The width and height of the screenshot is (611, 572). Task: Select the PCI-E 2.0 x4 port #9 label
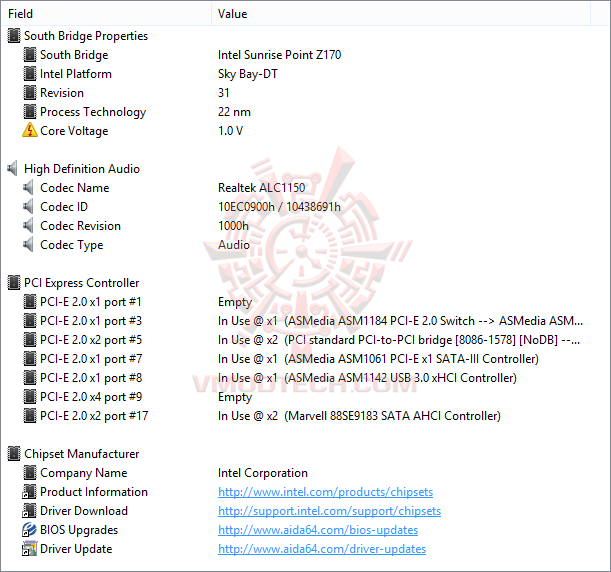(91, 397)
